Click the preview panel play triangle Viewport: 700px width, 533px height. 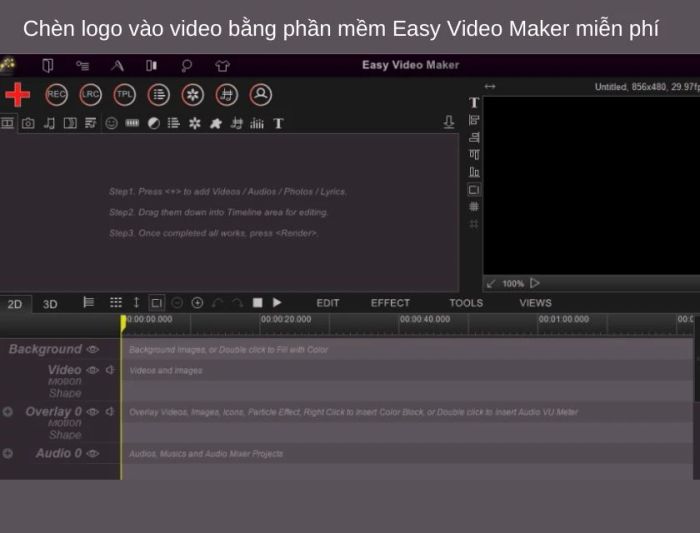tap(535, 283)
